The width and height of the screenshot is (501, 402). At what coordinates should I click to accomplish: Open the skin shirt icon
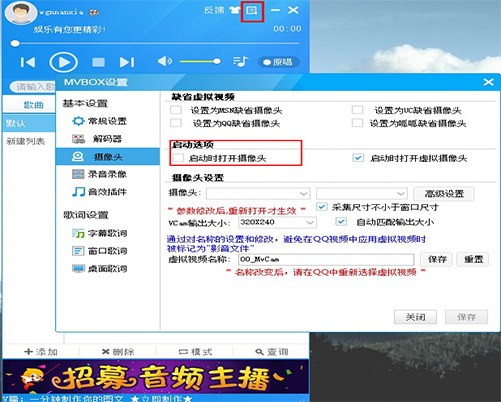[235, 10]
